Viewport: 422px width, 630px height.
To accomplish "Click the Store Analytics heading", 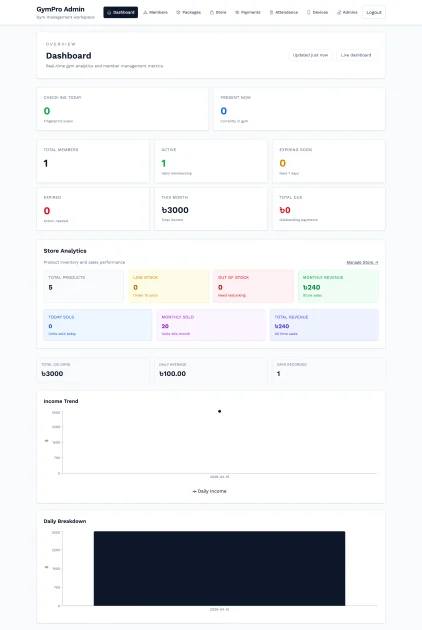I will (x=65, y=251).
